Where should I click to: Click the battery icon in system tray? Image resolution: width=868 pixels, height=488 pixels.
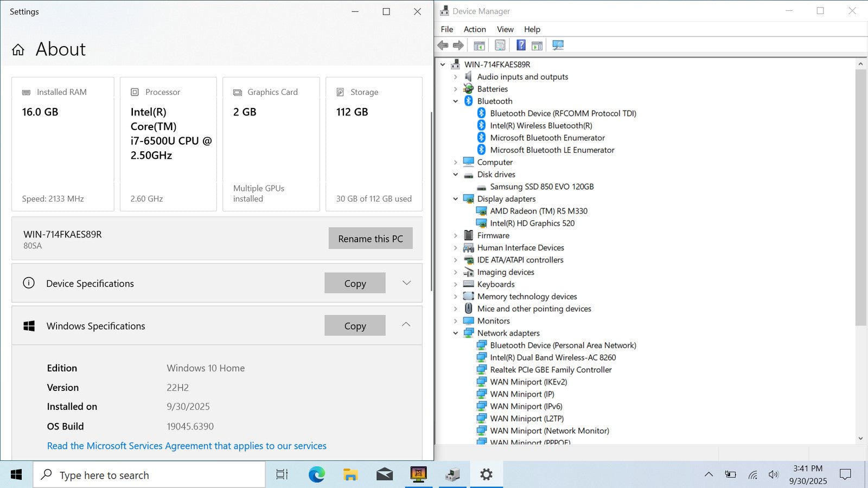[x=731, y=475]
